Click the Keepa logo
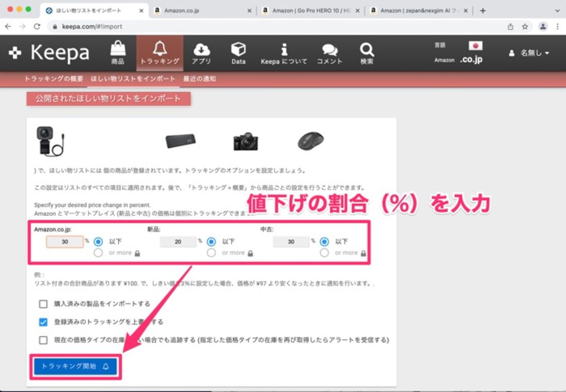 pyautogui.click(x=49, y=52)
